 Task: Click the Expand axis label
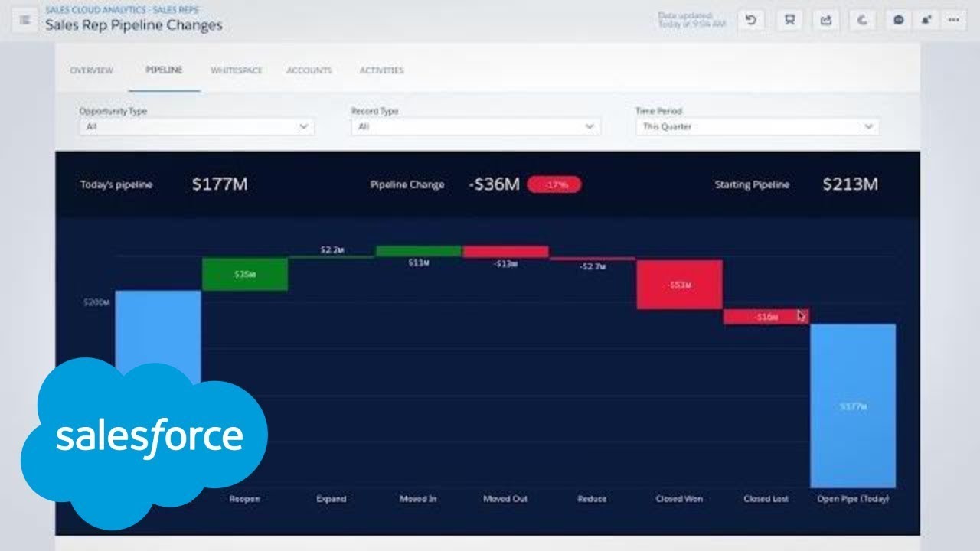pyautogui.click(x=332, y=499)
